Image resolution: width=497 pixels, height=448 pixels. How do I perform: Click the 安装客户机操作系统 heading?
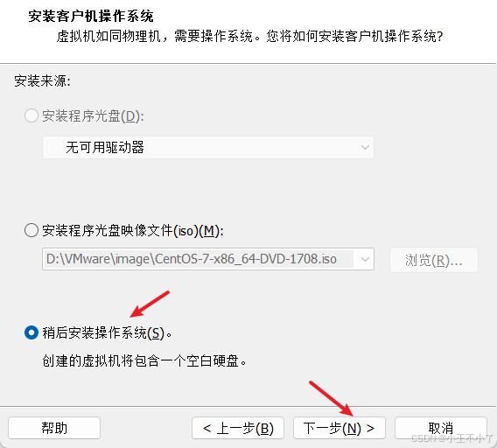click(91, 16)
